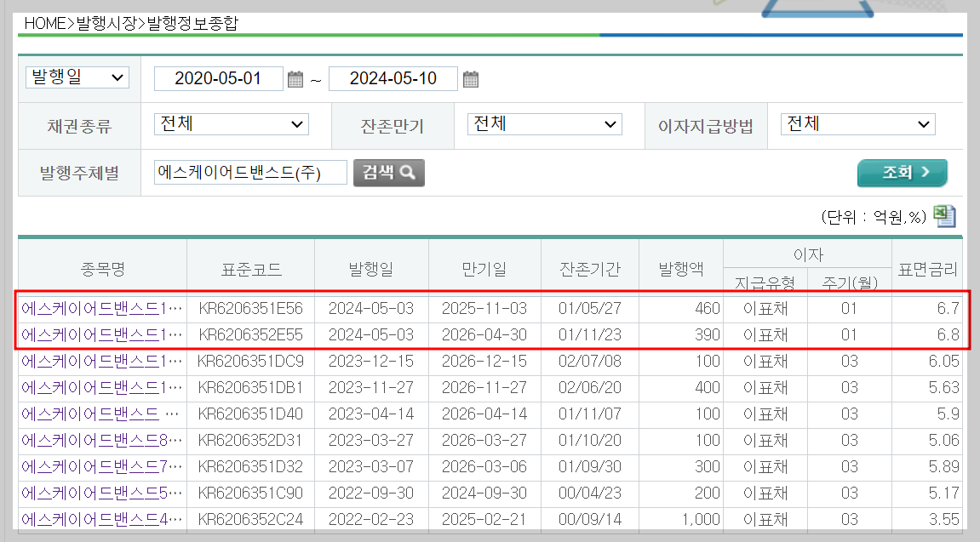Screen dimensions: 980x542
Task: Open bond link in row KR6206351D40
Action: (x=100, y=414)
